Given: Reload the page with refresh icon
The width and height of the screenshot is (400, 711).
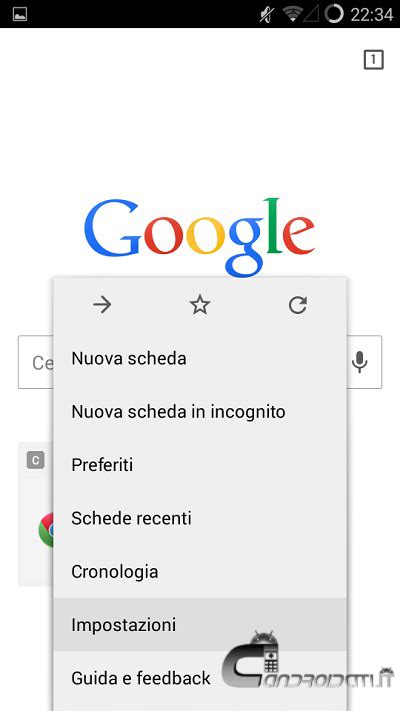Looking at the screenshot, I should pyautogui.click(x=298, y=305).
